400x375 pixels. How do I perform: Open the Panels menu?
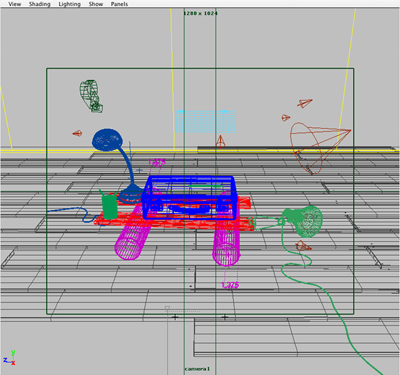pos(119,4)
